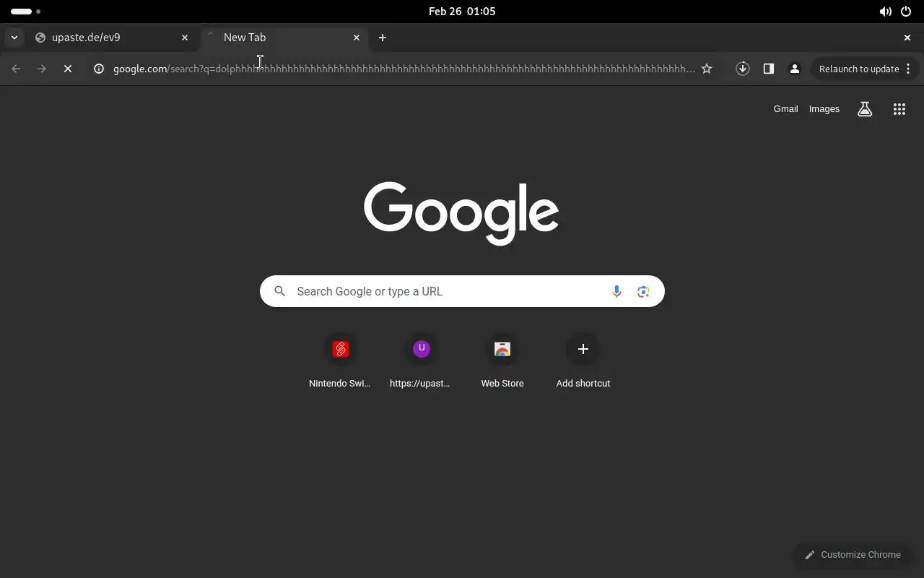
Task: Open Chrome's three-dot menu
Action: [x=908, y=69]
